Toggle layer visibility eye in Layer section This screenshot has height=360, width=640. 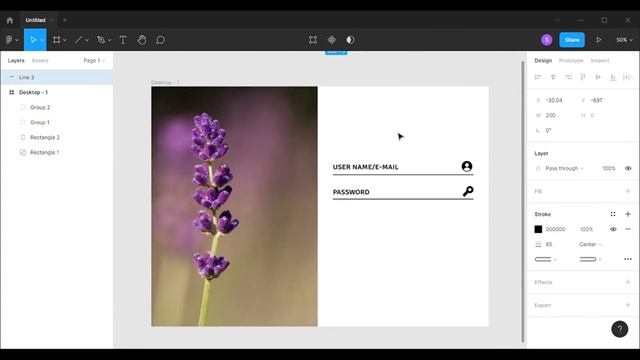pyautogui.click(x=628, y=168)
